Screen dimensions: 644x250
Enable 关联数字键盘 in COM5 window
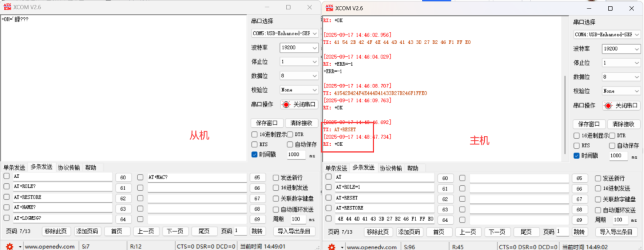tap(276, 199)
